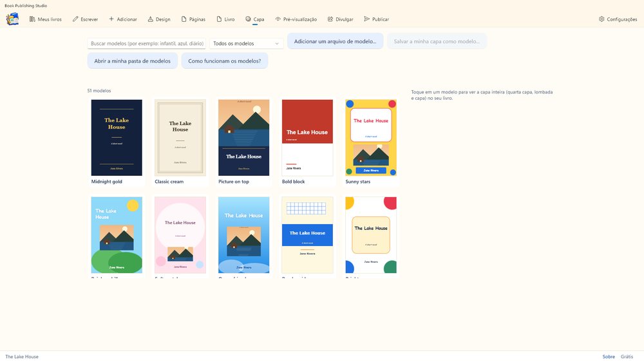Open the Todos os modelos dropdown

[x=247, y=44]
